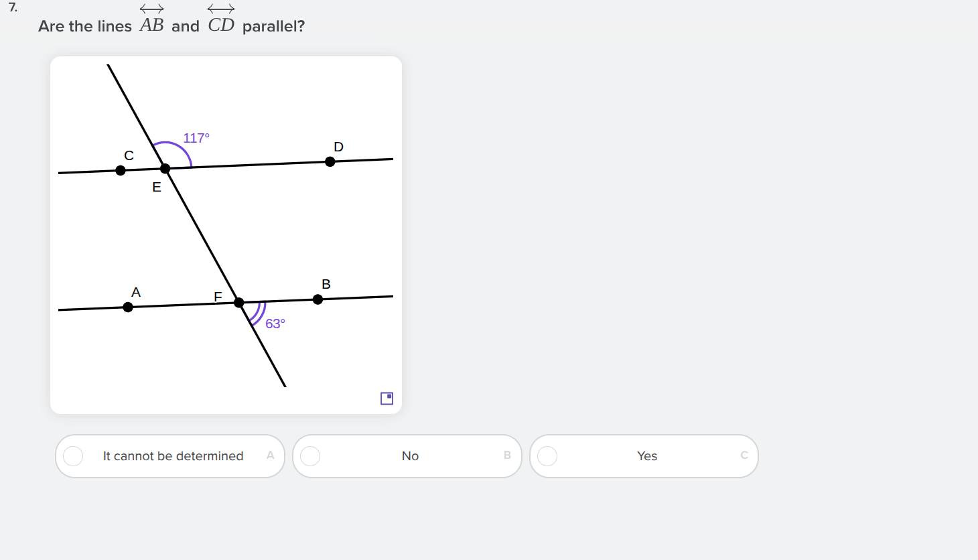Image resolution: width=978 pixels, height=560 pixels.
Task: Click the 117° purple label text
Action: pyautogui.click(x=196, y=137)
